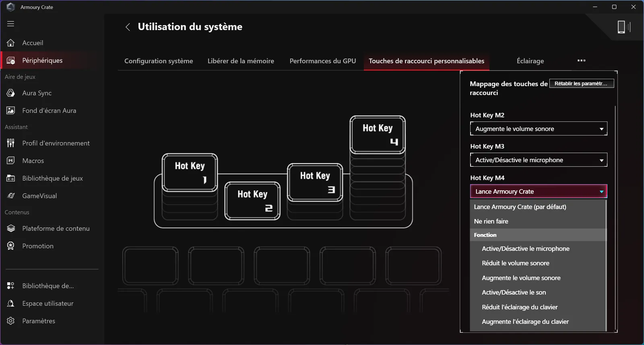Open the Performances du GPU tab
Screen dimensions: 644x345
point(322,61)
